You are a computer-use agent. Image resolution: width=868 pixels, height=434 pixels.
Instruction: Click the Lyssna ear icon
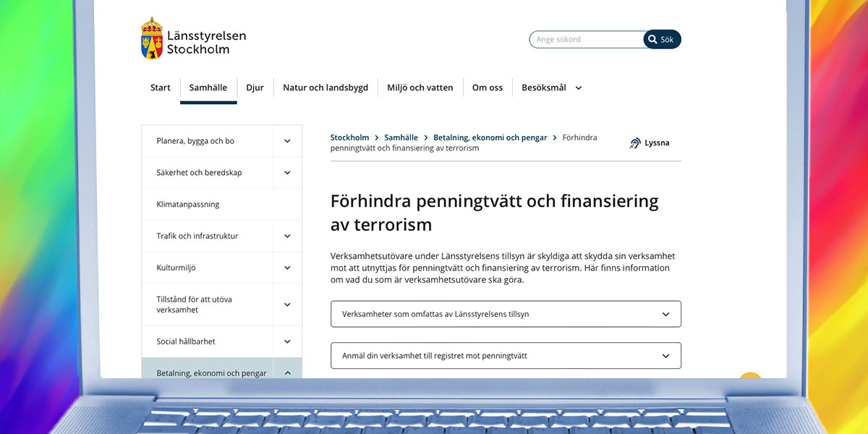click(x=635, y=143)
